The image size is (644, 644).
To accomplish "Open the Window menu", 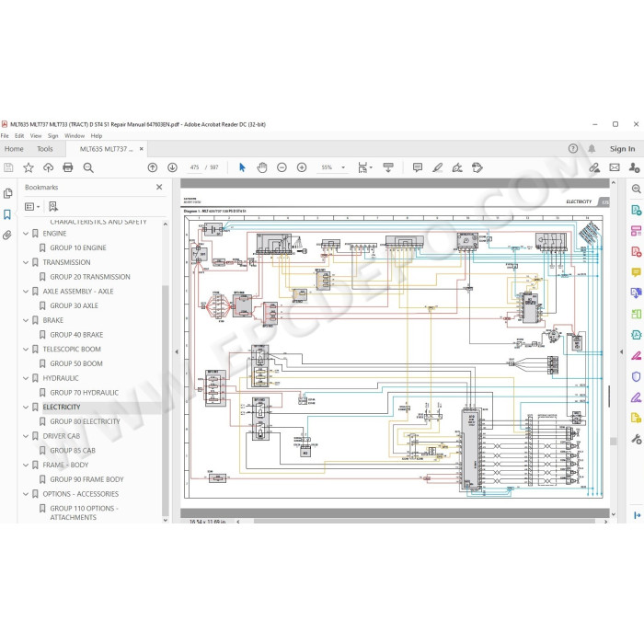I will click(75, 135).
